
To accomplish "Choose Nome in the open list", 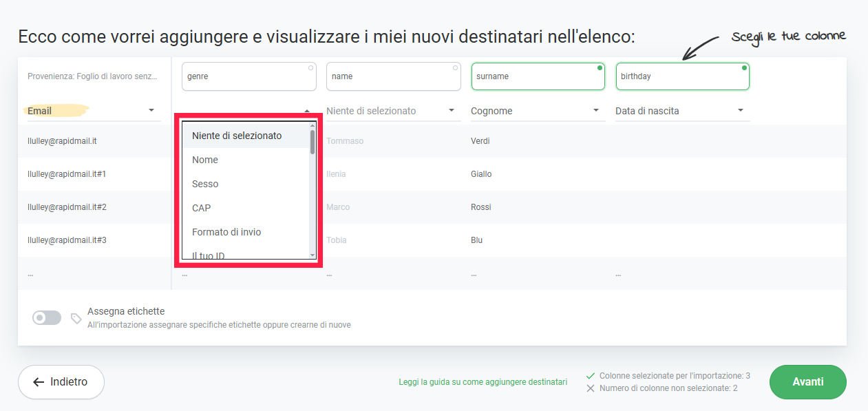I will [205, 160].
